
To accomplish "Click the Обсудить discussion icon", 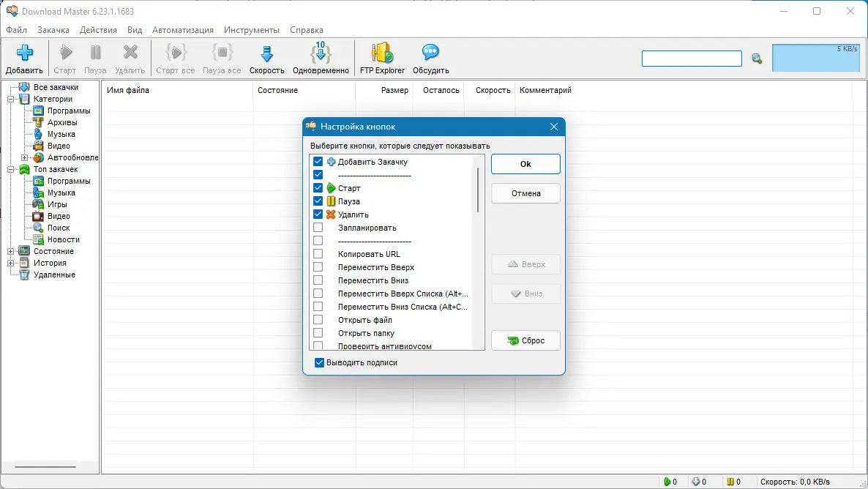I will (x=430, y=58).
